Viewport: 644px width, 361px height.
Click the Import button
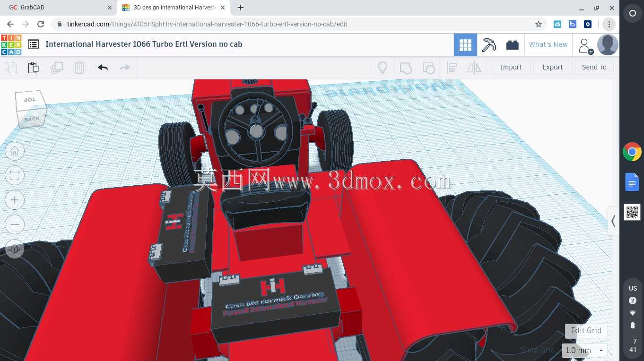click(x=511, y=67)
